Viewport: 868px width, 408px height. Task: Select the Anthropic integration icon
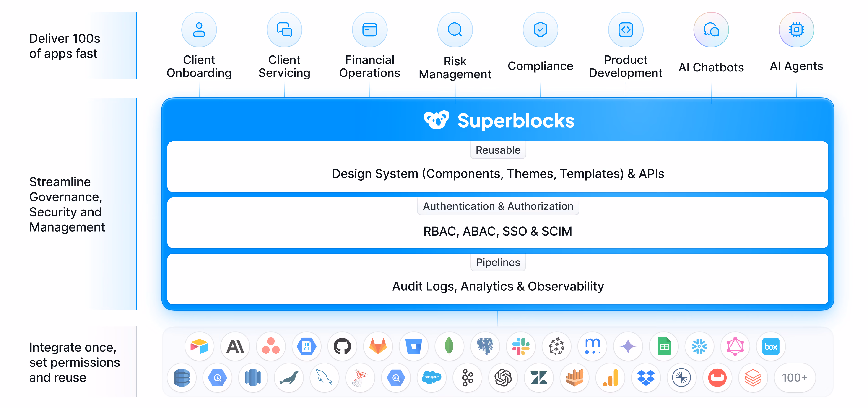235,346
